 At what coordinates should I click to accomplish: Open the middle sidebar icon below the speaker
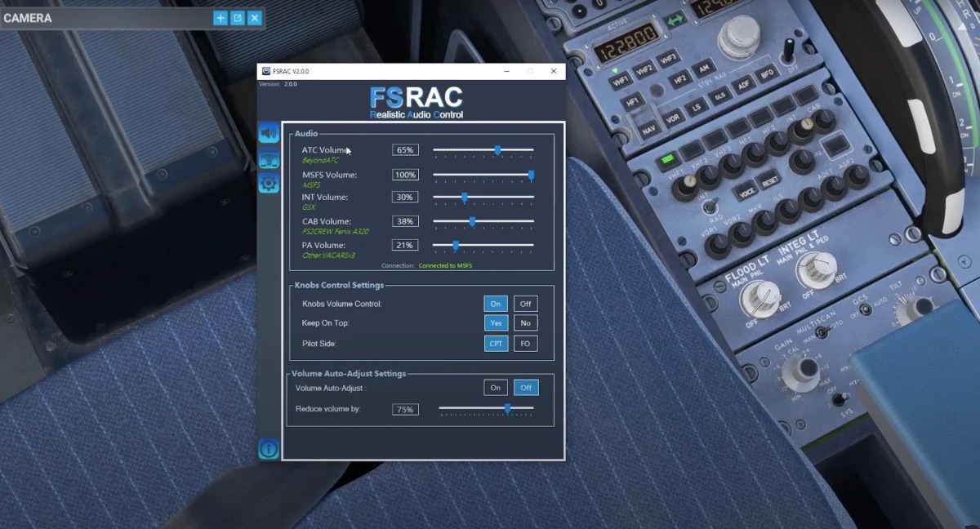coord(269,158)
